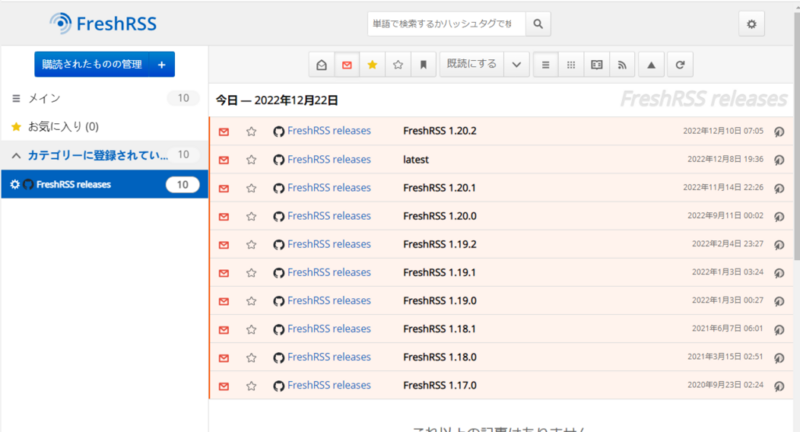Open external link of latest row
Screen dimensions: 800x432
[x=779, y=160]
